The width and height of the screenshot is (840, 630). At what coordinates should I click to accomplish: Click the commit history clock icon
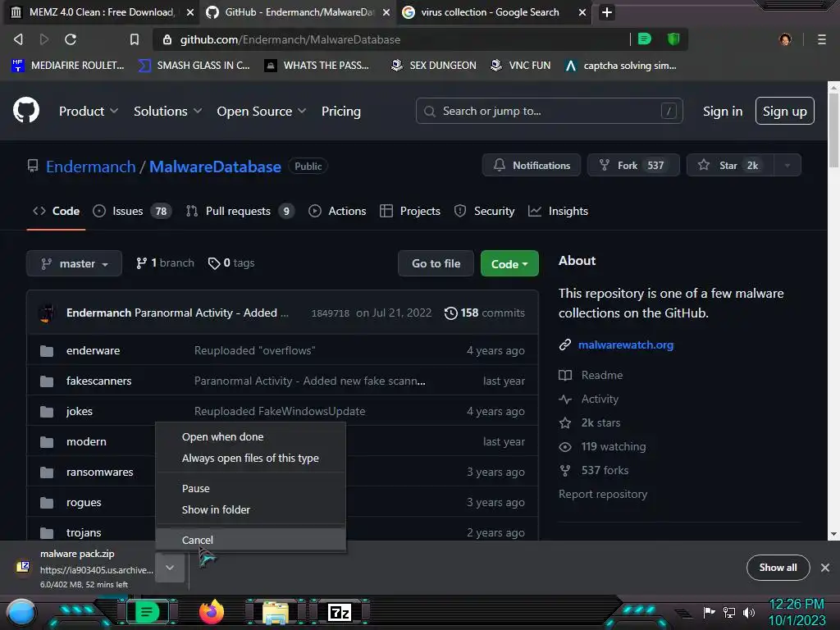click(450, 313)
